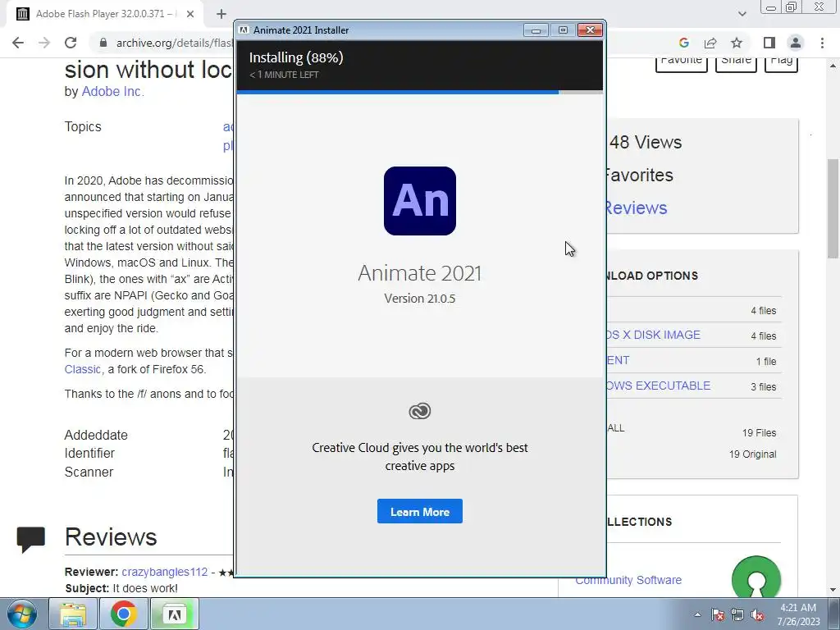Click the share page icon in Chrome

coord(710,43)
